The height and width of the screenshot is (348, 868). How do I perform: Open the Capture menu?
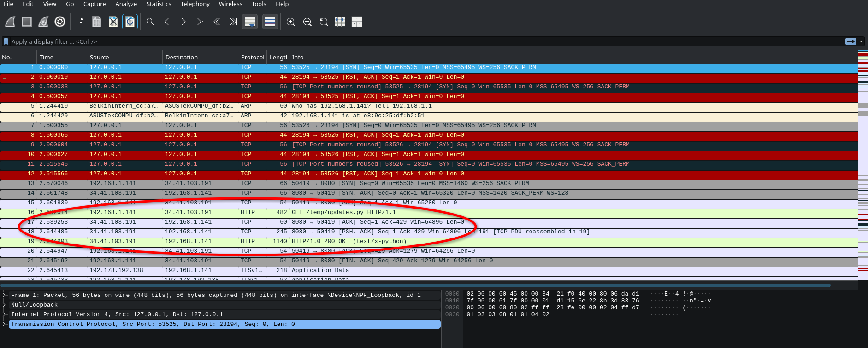[x=94, y=4]
